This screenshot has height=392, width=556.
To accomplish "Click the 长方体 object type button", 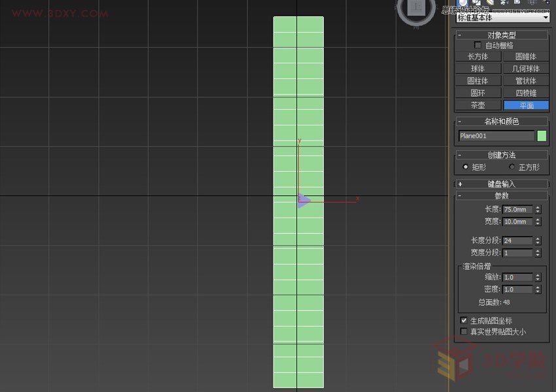I will (478, 57).
